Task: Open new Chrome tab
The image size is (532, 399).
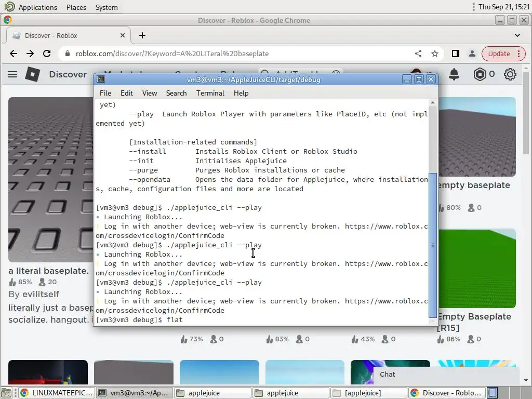Action: pos(142,35)
